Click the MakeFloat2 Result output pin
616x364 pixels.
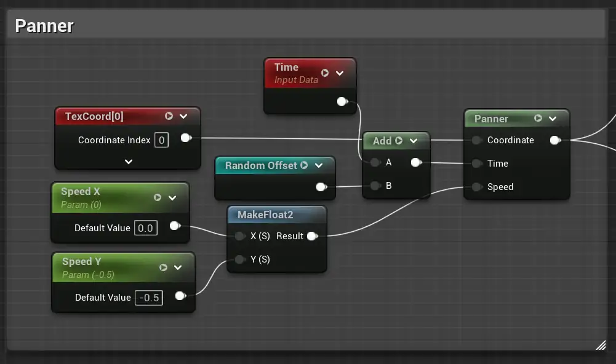[313, 236]
